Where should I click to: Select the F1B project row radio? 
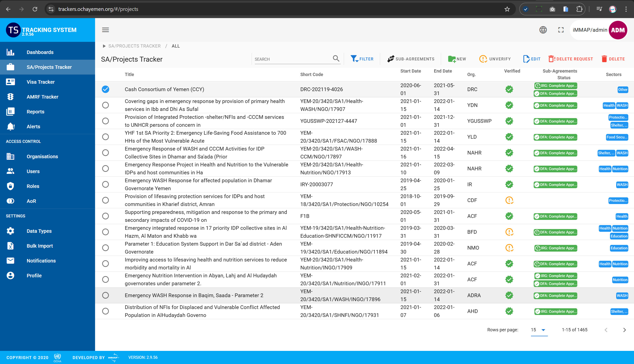106,216
